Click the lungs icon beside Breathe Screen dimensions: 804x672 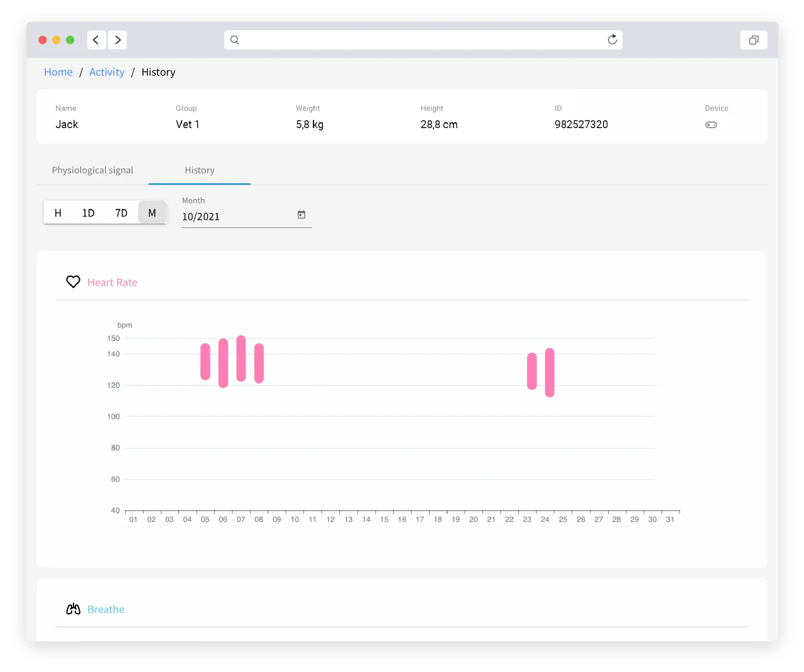click(73, 609)
